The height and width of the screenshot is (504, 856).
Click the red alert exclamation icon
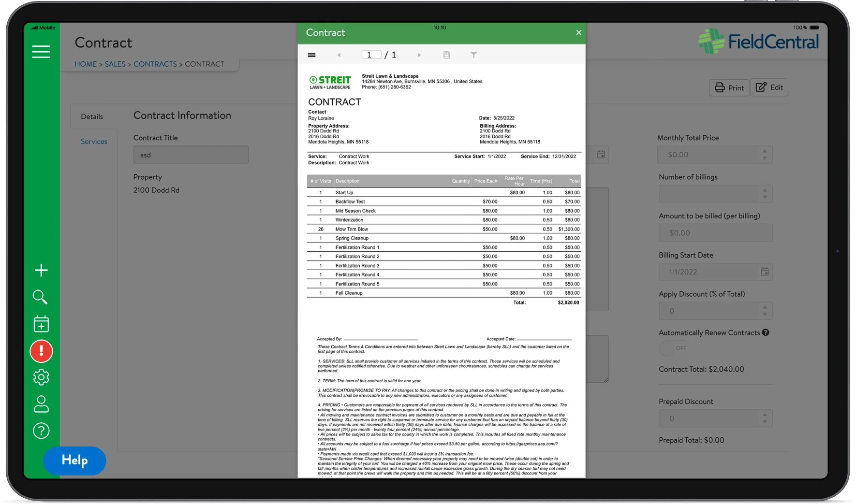point(41,351)
